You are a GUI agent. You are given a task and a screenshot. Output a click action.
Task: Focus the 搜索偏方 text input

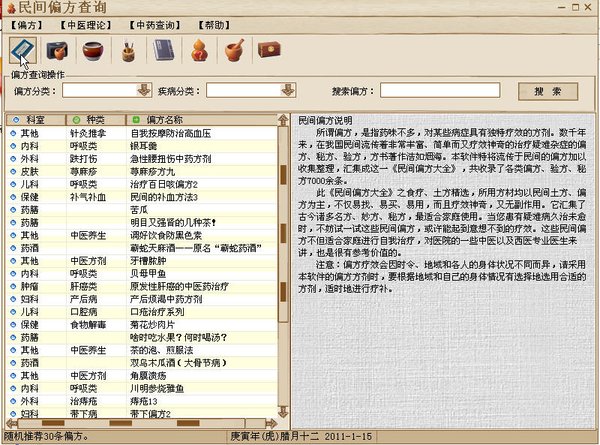coord(440,91)
